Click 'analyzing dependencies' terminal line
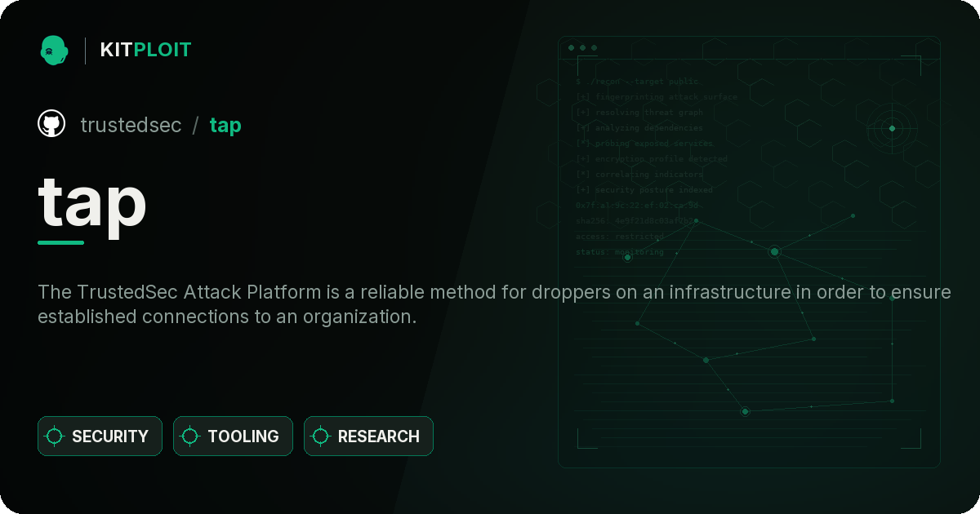 click(x=639, y=128)
